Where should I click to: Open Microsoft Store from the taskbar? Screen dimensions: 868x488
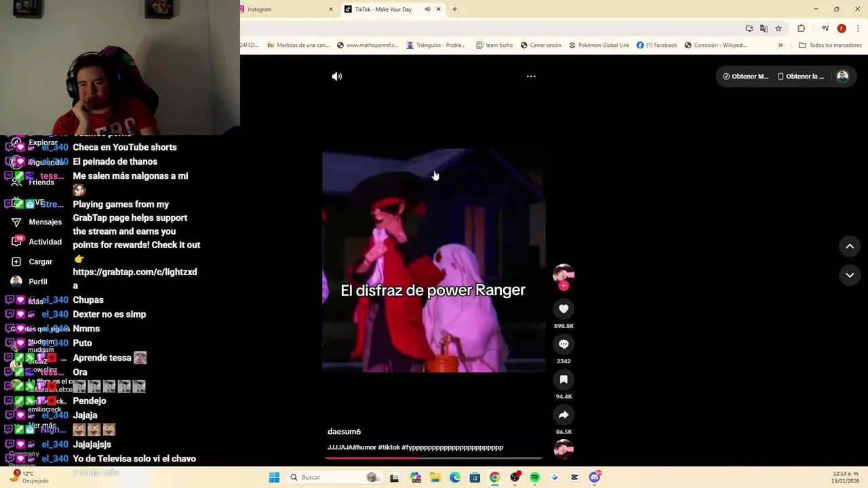click(x=475, y=477)
